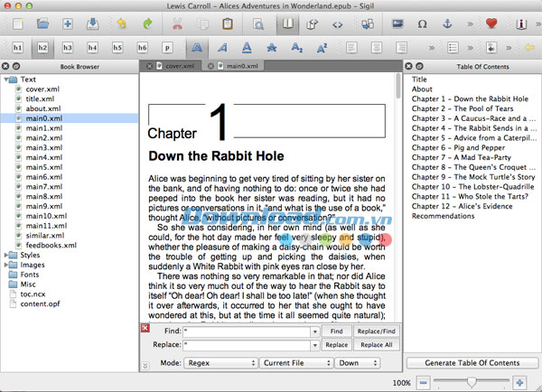
Task: Toggle Book View open-book icon
Action: coord(287,23)
